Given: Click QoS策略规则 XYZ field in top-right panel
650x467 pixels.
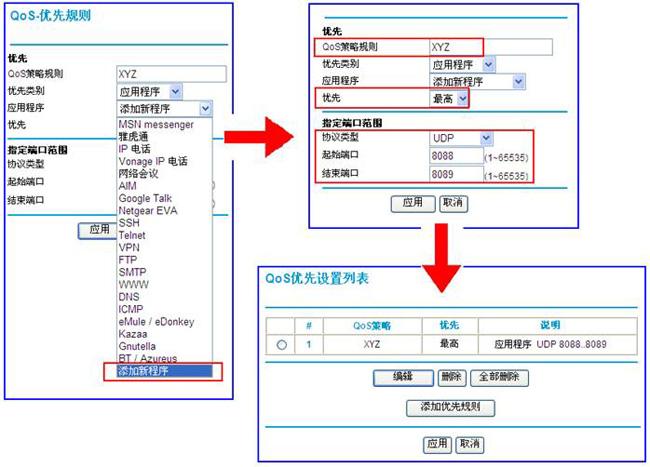Looking at the screenshot, I should [491, 47].
